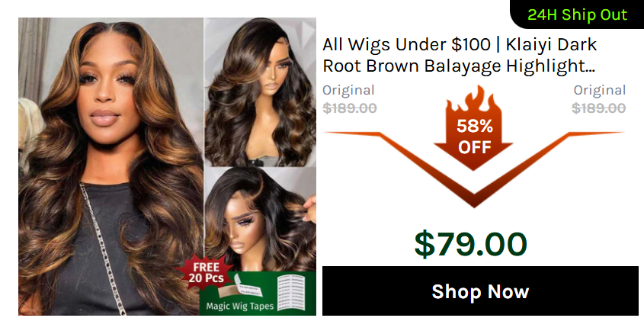Click the $79.00 sale price
This screenshot has width=644, height=334.
(471, 245)
